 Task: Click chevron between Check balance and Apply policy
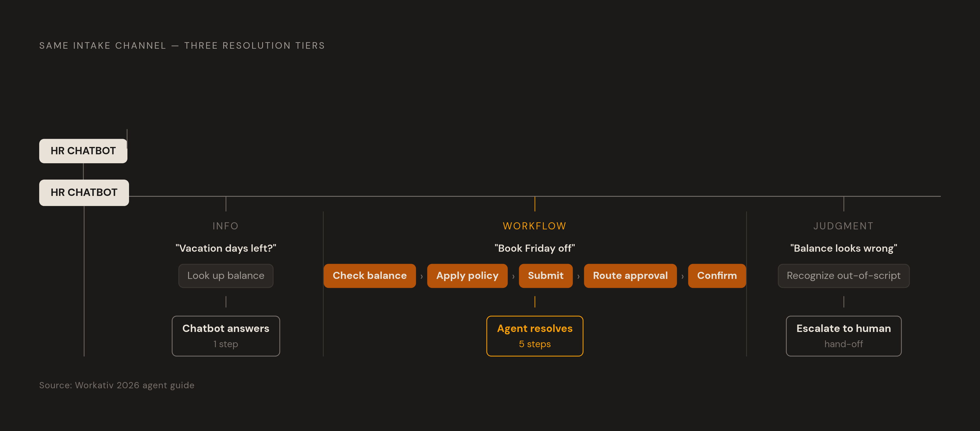pos(421,276)
